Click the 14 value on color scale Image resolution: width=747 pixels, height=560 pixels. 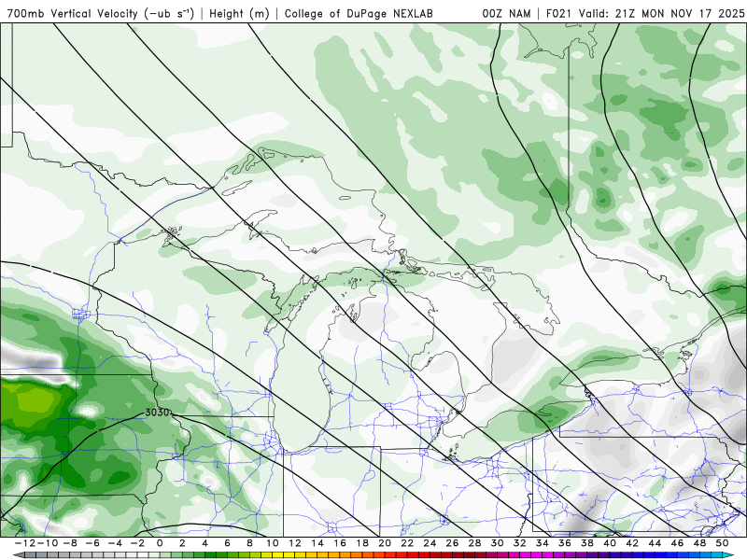[x=317, y=543]
